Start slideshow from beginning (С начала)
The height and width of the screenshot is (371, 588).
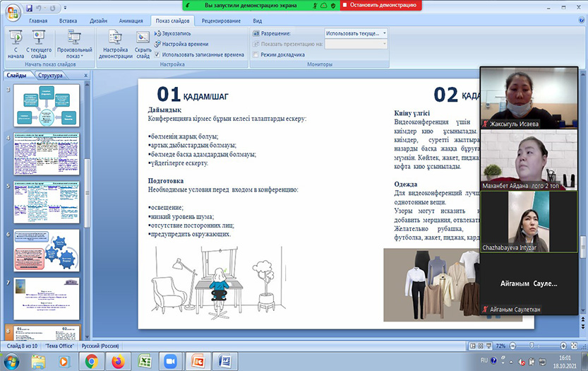16,42
